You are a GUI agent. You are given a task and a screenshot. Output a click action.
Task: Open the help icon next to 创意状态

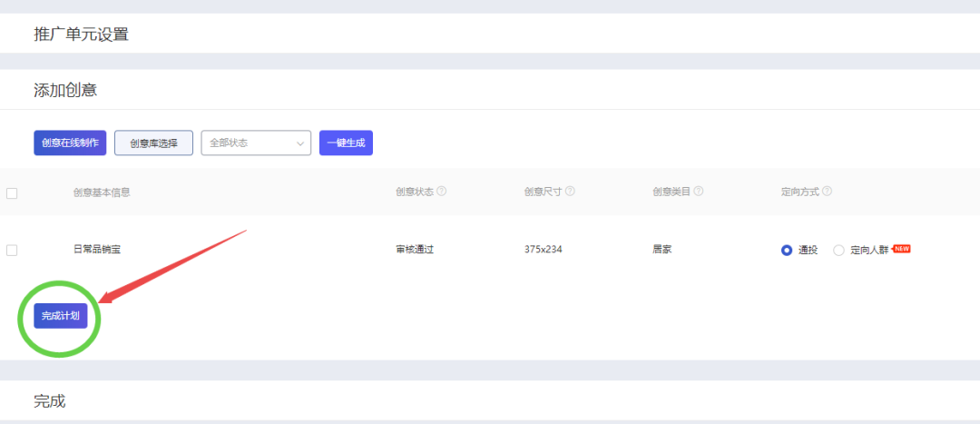pyautogui.click(x=441, y=192)
